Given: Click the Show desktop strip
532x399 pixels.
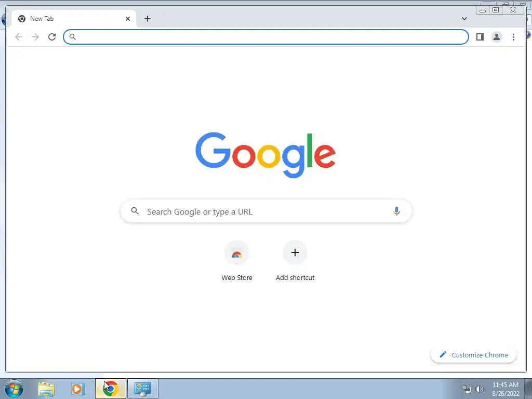Looking at the screenshot, I should (x=528, y=389).
